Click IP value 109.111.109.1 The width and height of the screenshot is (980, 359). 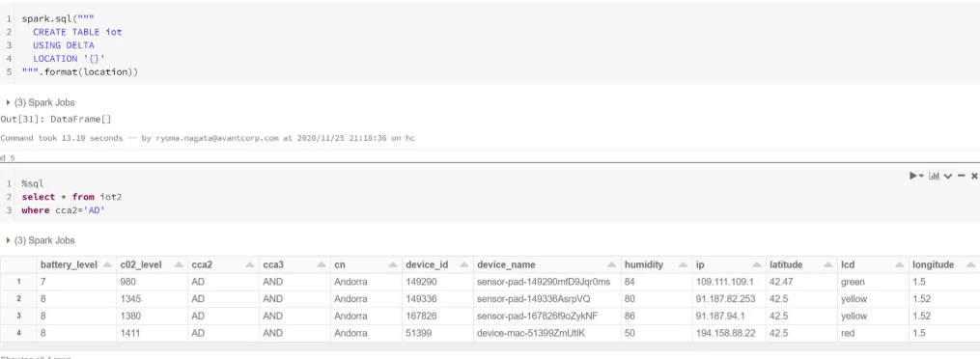point(725,282)
